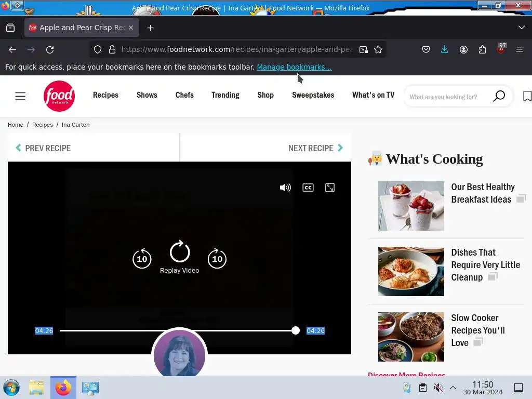Close the Apple and Pear Crisp tab

131,28
